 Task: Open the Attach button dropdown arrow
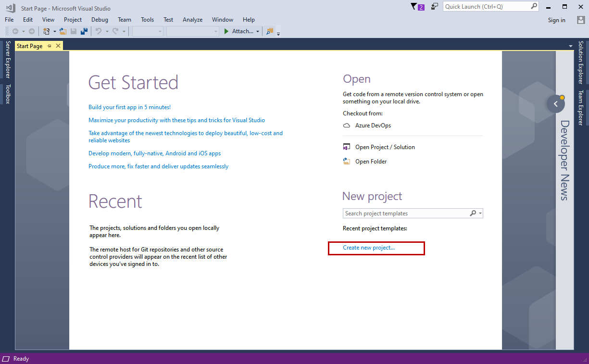tap(258, 31)
